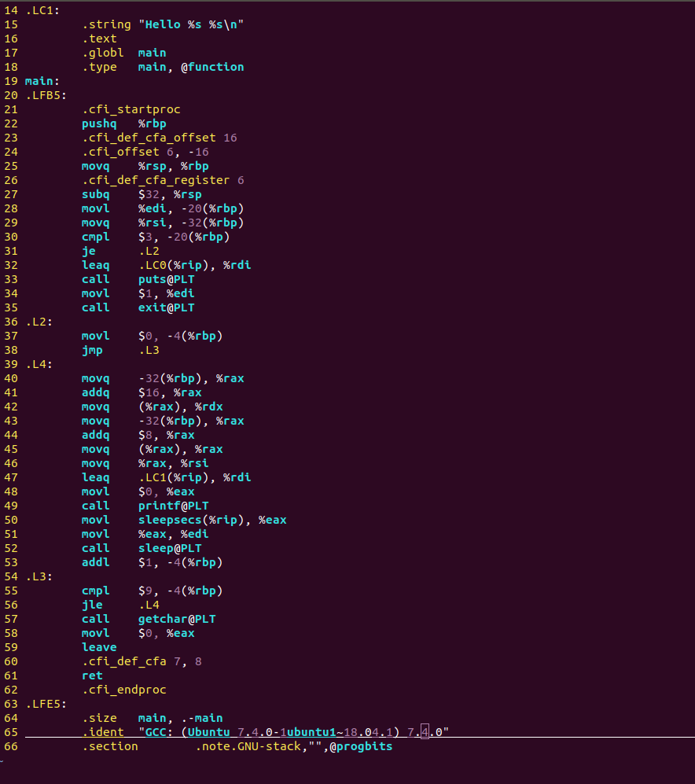695x784 pixels.
Task: Click the .L2: label on line 36
Action: coord(39,322)
